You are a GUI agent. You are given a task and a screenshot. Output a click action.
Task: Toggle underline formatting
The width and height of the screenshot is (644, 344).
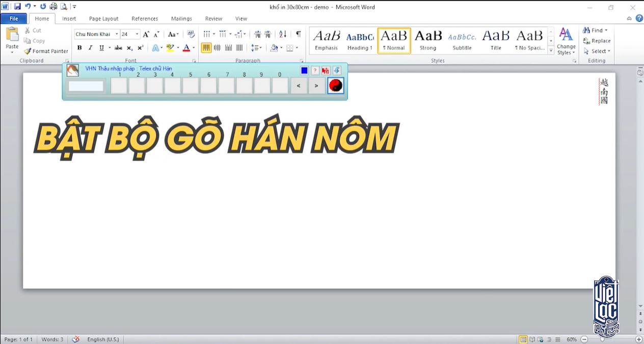coord(101,48)
